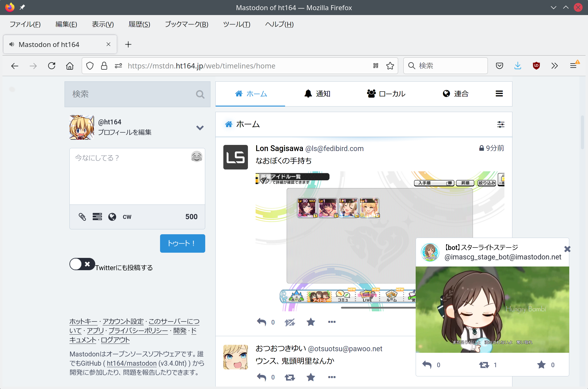Open the ht164/mastodon GitHub link
Viewport: 588px width, 389px height.
click(131, 363)
